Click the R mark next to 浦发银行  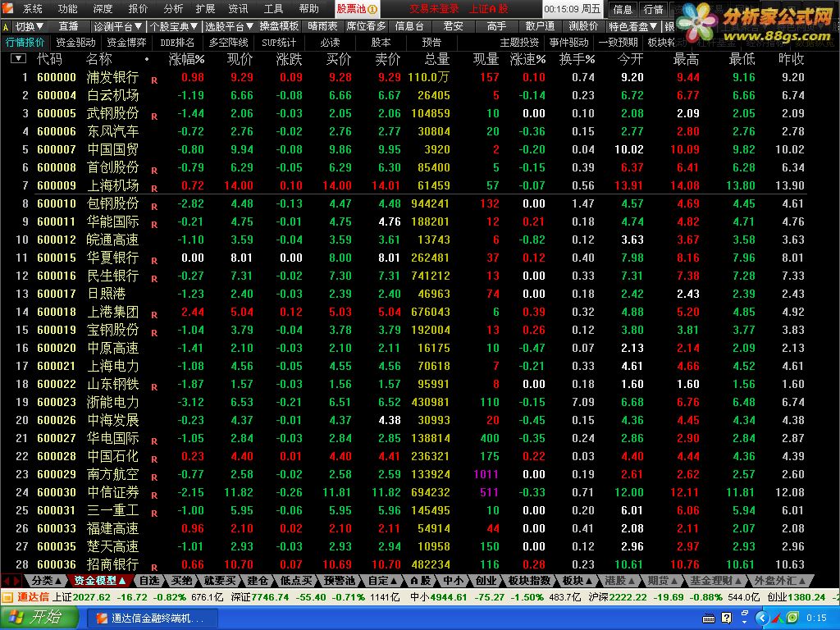(x=154, y=80)
